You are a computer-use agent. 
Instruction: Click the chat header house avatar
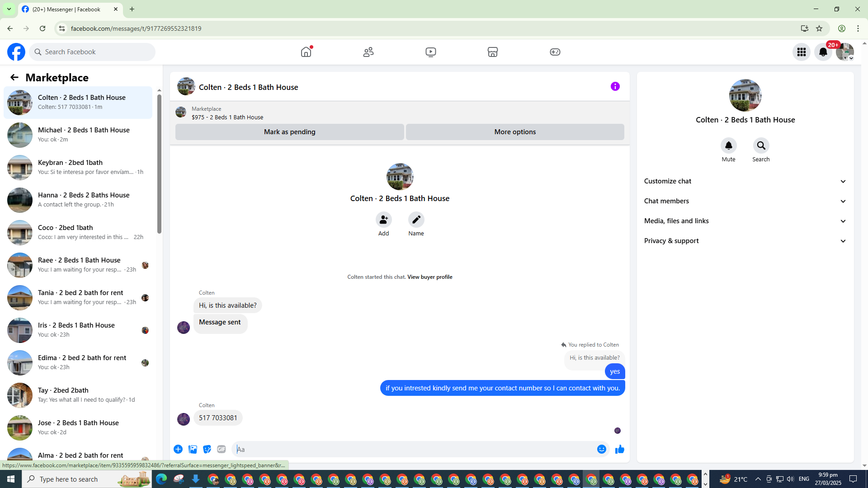click(186, 86)
